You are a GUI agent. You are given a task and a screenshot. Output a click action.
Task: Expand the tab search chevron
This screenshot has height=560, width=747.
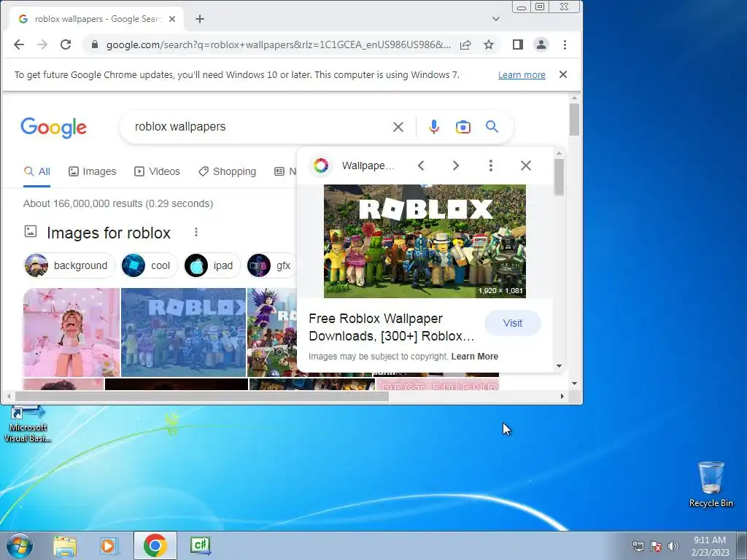pos(496,19)
